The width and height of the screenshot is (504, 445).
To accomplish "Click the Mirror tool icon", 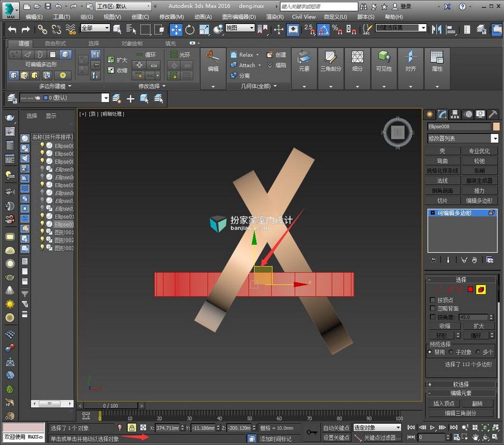I will coord(436,30).
